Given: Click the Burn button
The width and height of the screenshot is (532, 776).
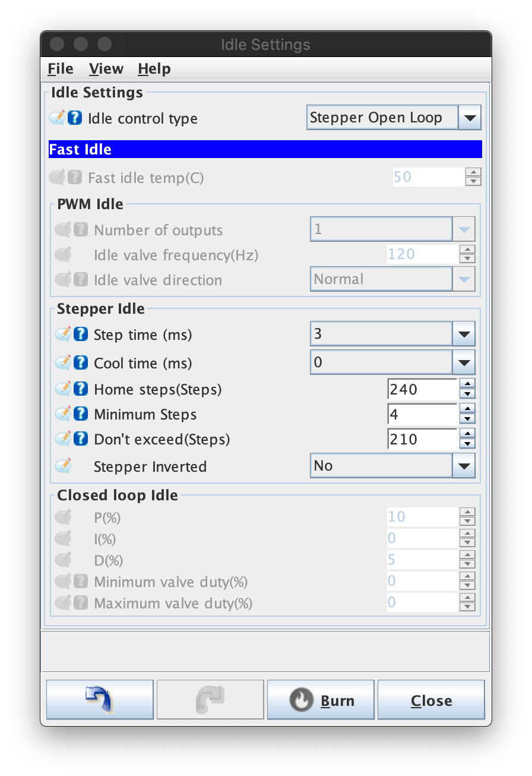Looking at the screenshot, I should point(321,700).
